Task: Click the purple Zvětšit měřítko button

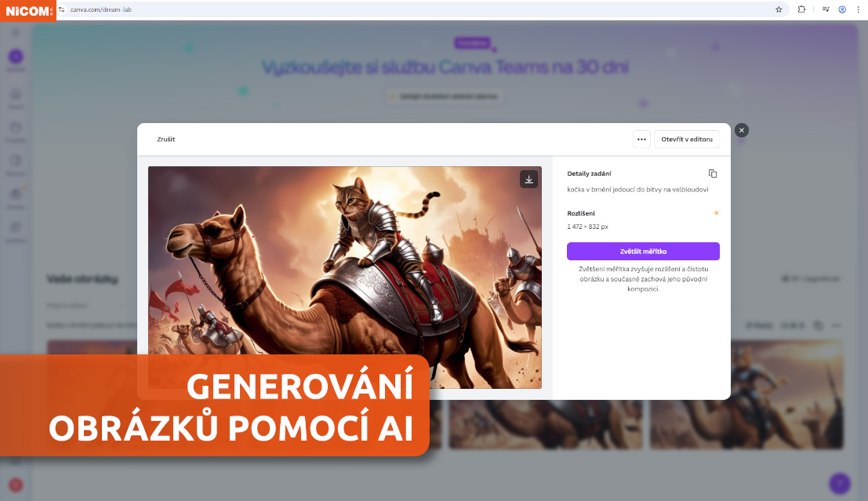Action: (643, 252)
